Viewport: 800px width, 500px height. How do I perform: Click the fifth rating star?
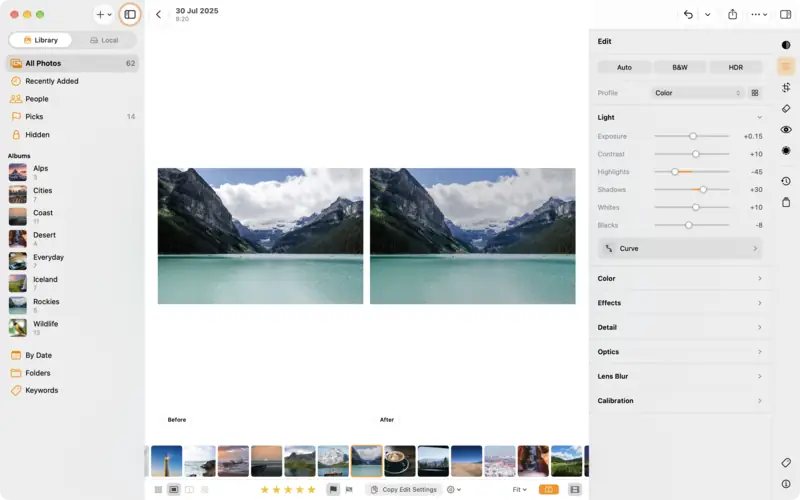[311, 490]
